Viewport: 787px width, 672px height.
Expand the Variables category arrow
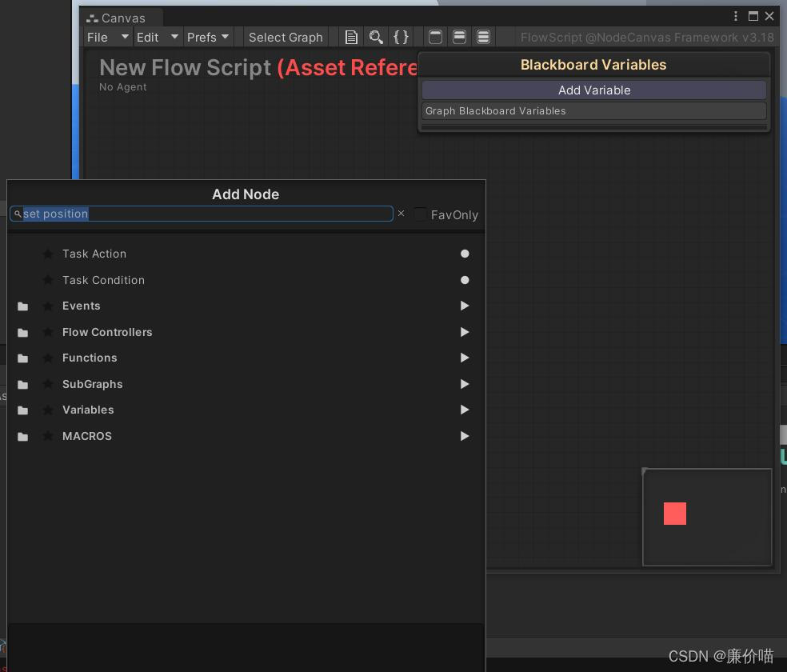(465, 410)
